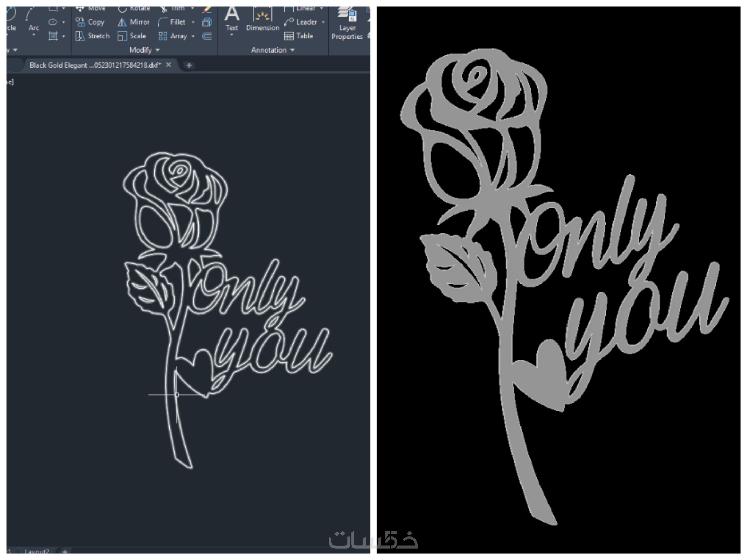Add a new drawing tab
The image size is (747, 560).
(189, 65)
